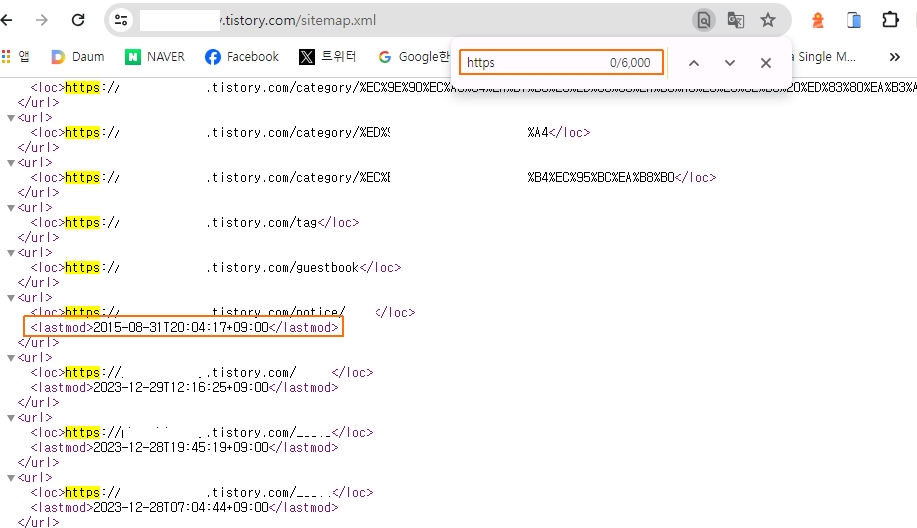Close the find bar

tap(766, 63)
